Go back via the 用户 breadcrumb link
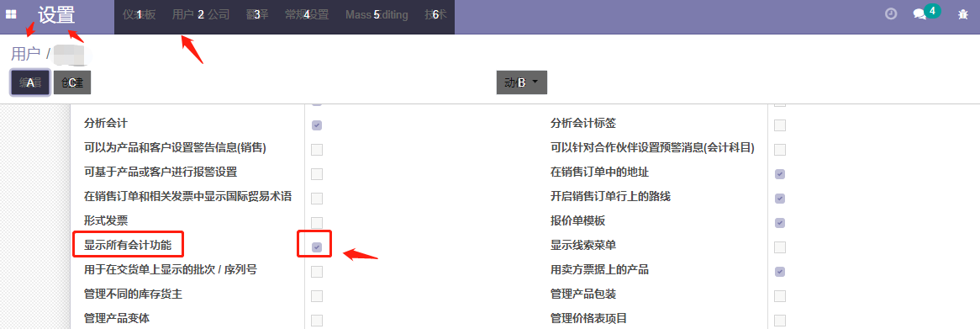 pos(25,54)
